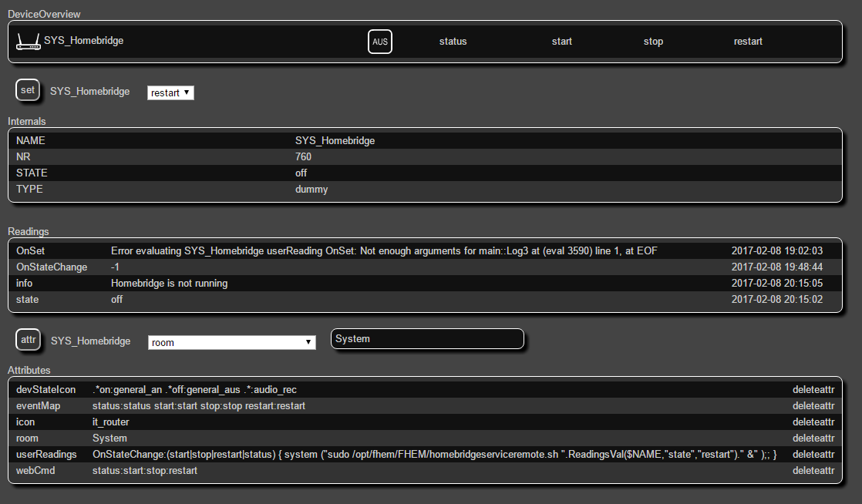
Task: Click the devStateIcon attribute value text
Action: 194,390
